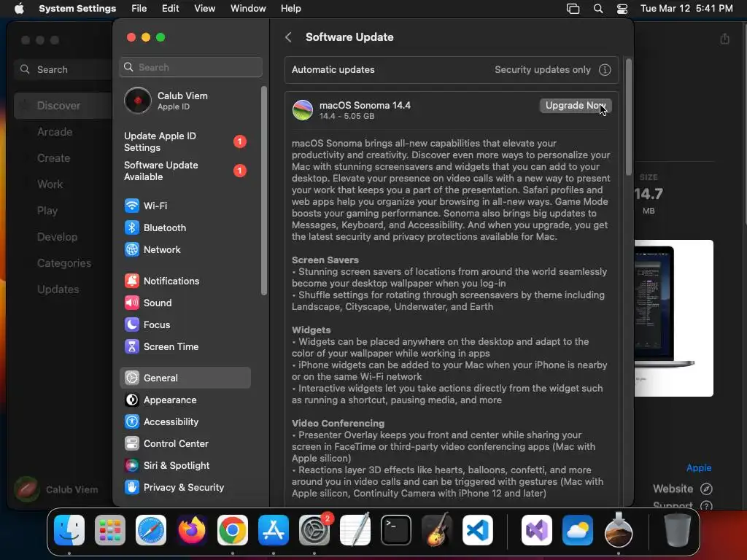Go back with the chevron arrow
The height and width of the screenshot is (560, 747).
(x=288, y=37)
